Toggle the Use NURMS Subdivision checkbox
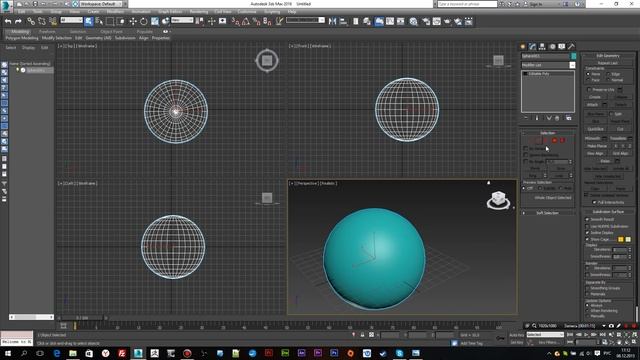 [587, 226]
